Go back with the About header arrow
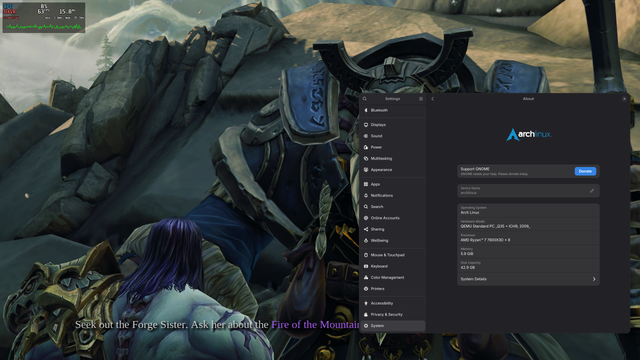The width and height of the screenshot is (640, 360). point(433,99)
